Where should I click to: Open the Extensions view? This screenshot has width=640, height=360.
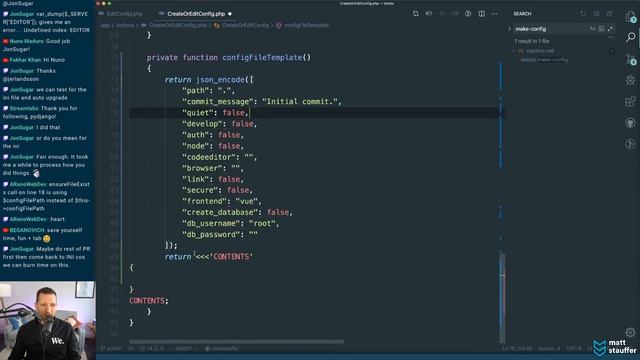coord(631,101)
